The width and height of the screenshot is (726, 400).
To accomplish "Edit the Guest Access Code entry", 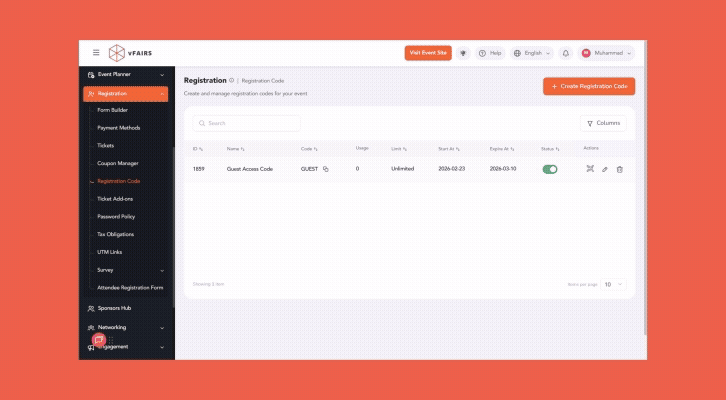I will (604, 169).
